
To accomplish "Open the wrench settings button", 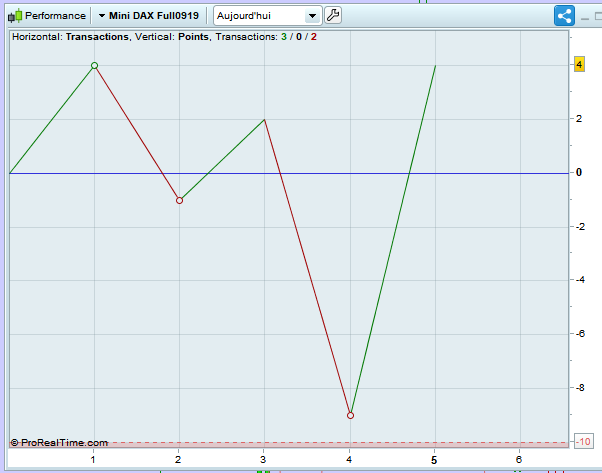I will (x=333, y=16).
